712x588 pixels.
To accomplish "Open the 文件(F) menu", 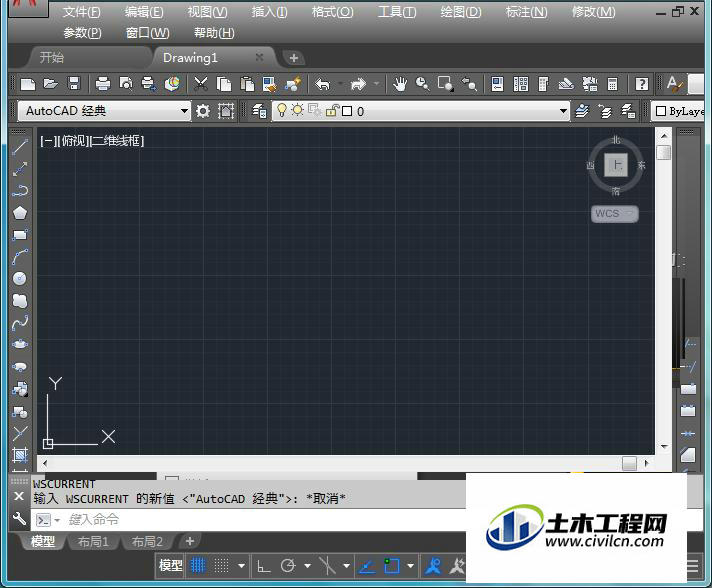I will point(82,12).
